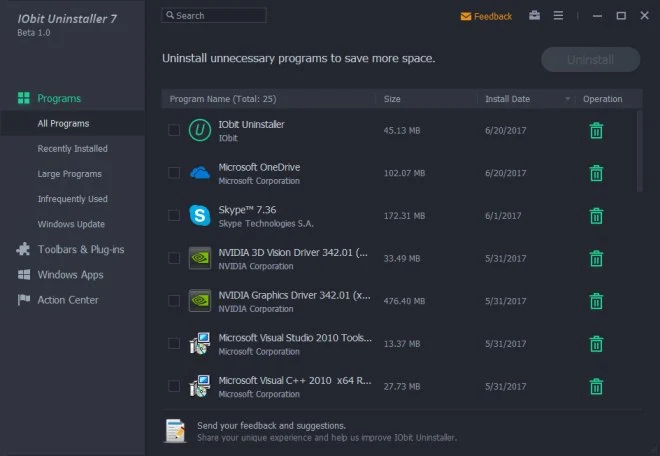
Task: Click the trash icon for IObit Uninstaller
Action: 596,131
